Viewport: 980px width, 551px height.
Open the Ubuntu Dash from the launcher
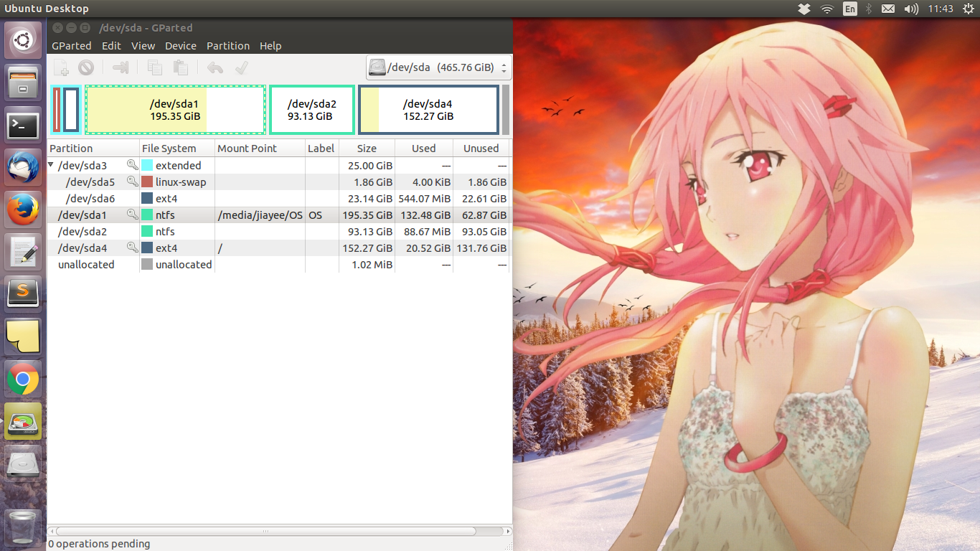(23, 40)
